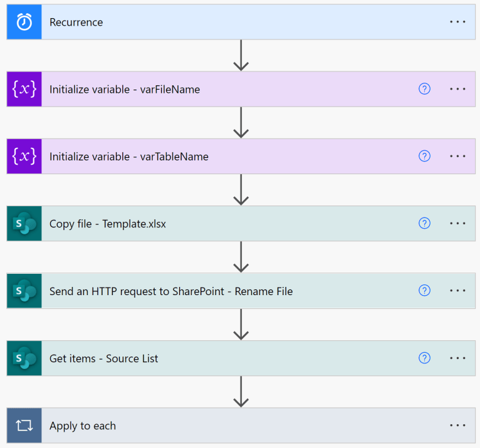Screen dimensions: 480x448
Task: Click the Apply to each loop icon
Action: pos(24,425)
